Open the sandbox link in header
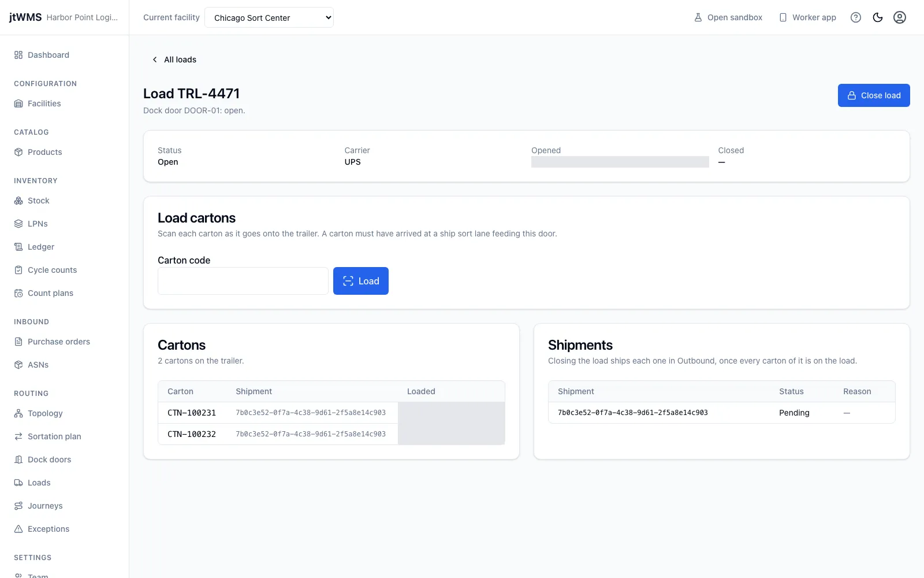Image resolution: width=924 pixels, height=578 pixels. [728, 17]
